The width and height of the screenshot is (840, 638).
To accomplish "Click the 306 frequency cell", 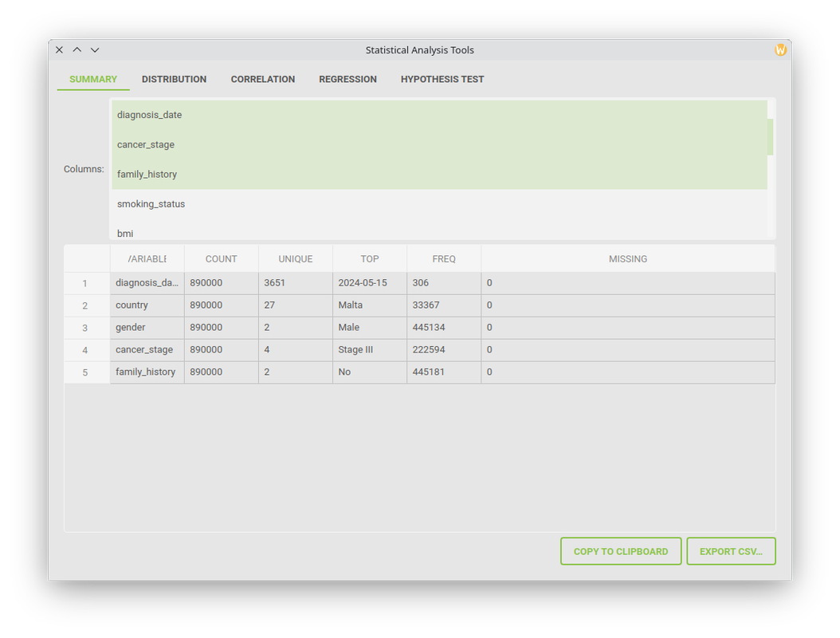I will click(444, 283).
